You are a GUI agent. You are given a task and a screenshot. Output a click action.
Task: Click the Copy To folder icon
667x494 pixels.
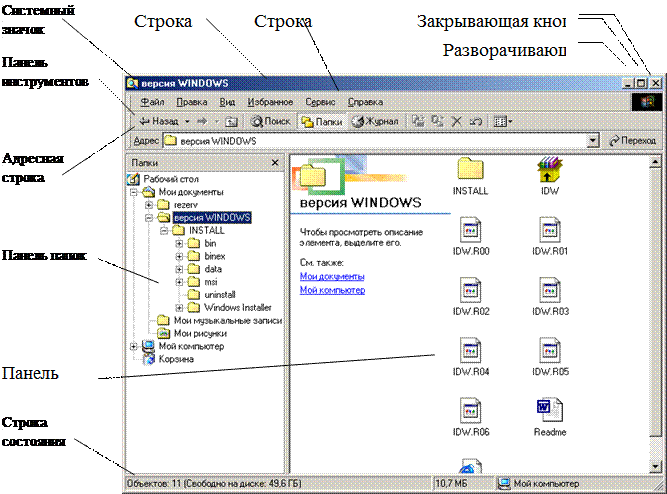pos(437,122)
